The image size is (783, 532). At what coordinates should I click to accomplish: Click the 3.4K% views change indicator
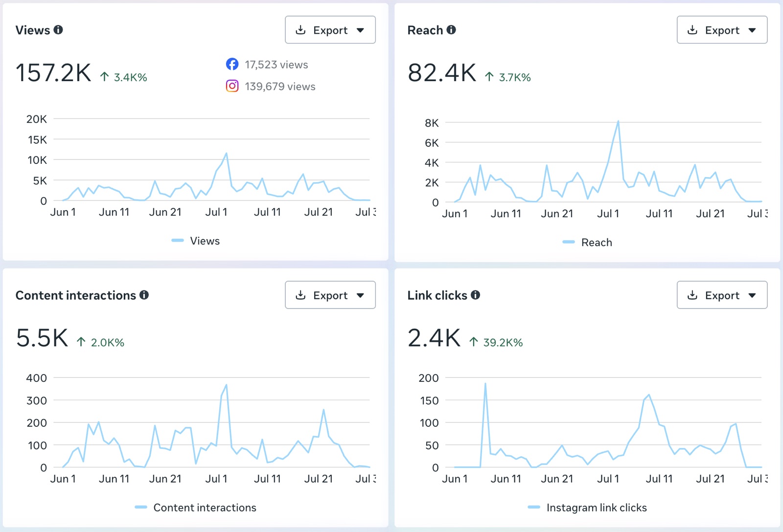pos(123,77)
